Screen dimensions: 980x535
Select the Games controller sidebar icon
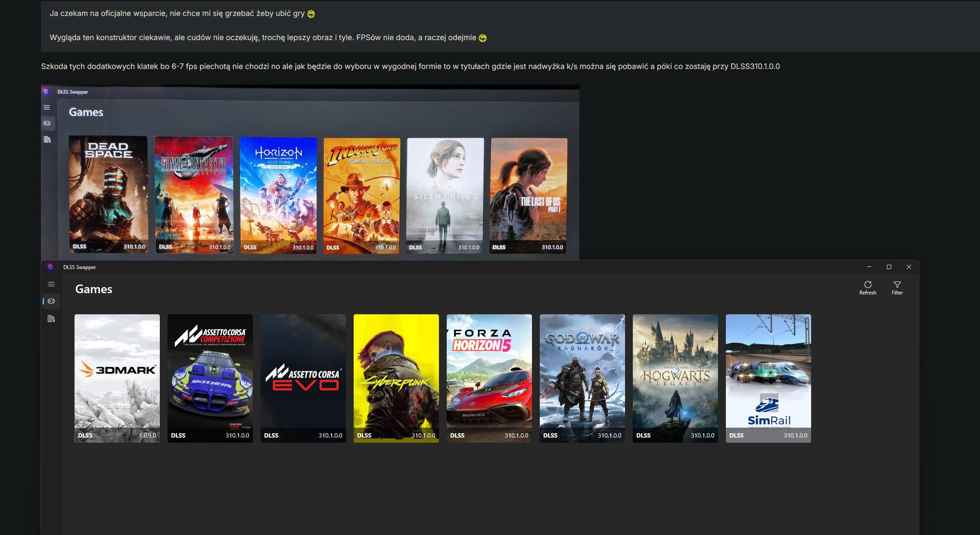(x=51, y=301)
